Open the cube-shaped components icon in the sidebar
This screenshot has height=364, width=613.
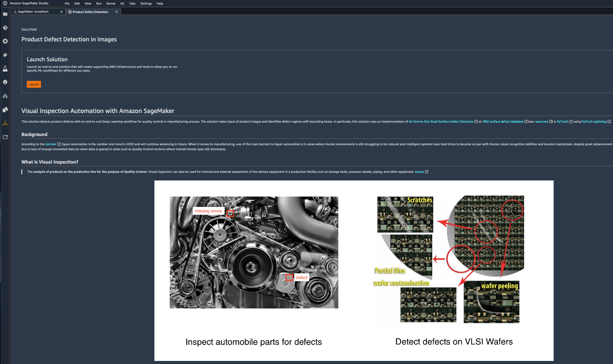coord(5,82)
